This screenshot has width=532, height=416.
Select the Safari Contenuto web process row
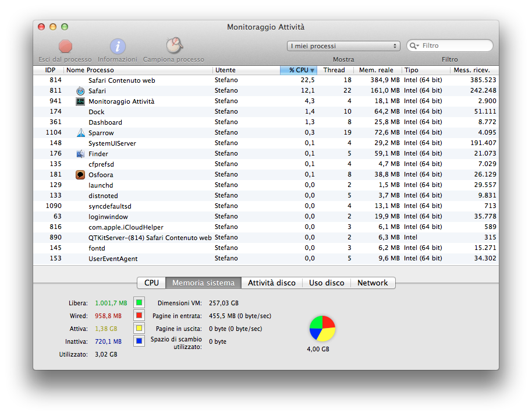[266, 80]
